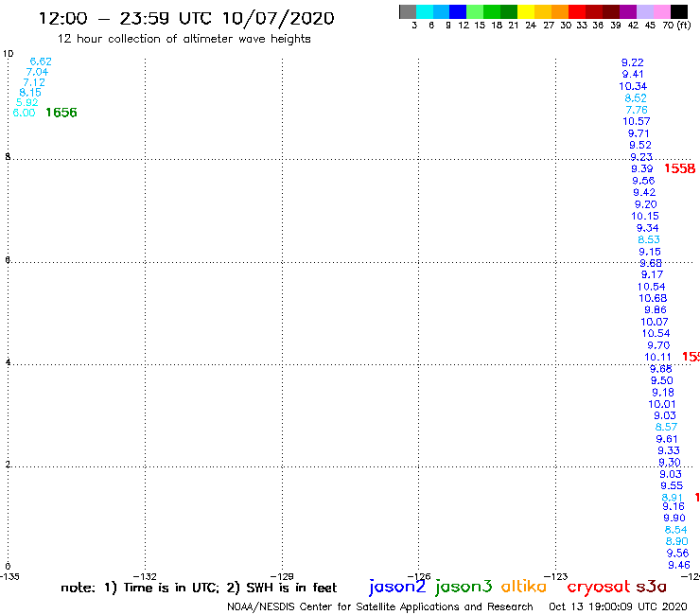
Task: Click the light blue reading 8.54
Action: pos(675,530)
